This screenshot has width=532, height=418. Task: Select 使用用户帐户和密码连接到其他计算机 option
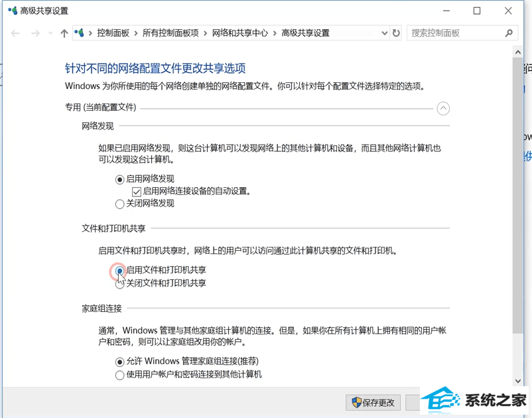(x=119, y=375)
